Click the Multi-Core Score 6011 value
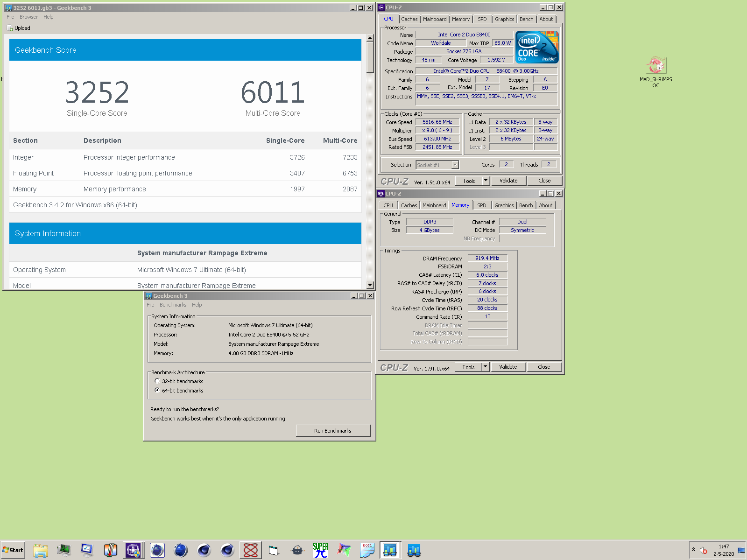The width and height of the screenshot is (747, 560). tap(273, 92)
